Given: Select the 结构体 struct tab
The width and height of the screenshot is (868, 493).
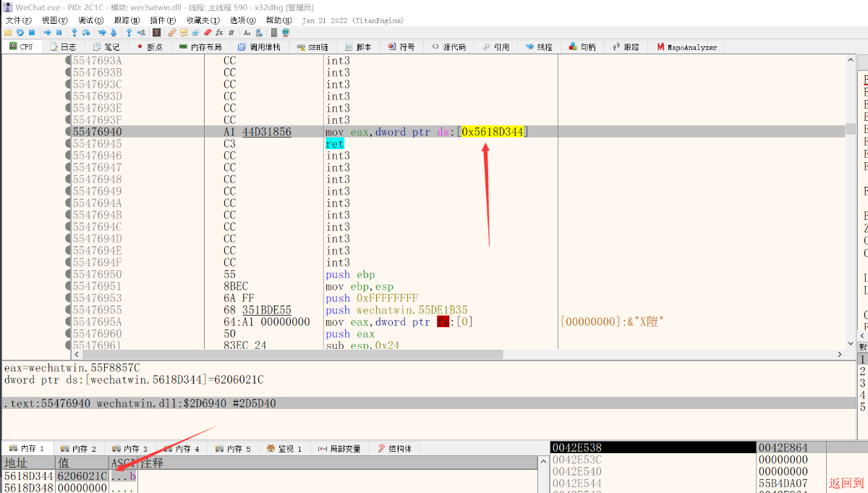Looking at the screenshot, I should tap(395, 449).
